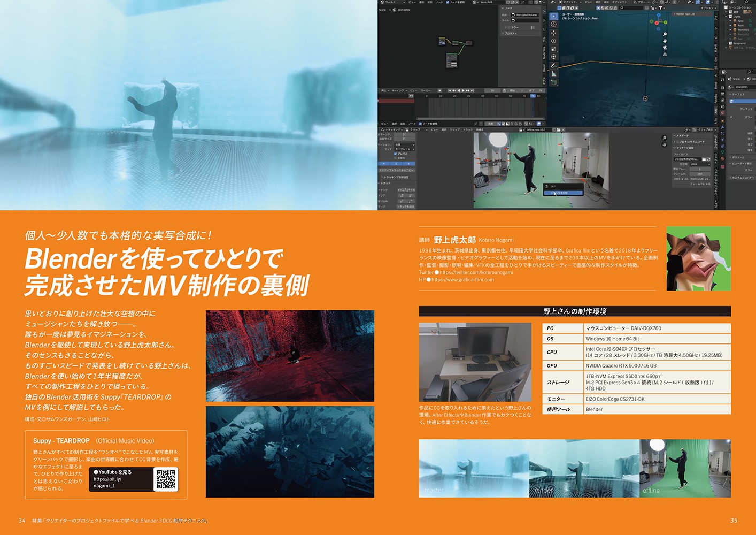Image resolution: width=756 pixels, height=535 pixels.
Task: Toggle camera view icon in viewport
Action: point(665,48)
